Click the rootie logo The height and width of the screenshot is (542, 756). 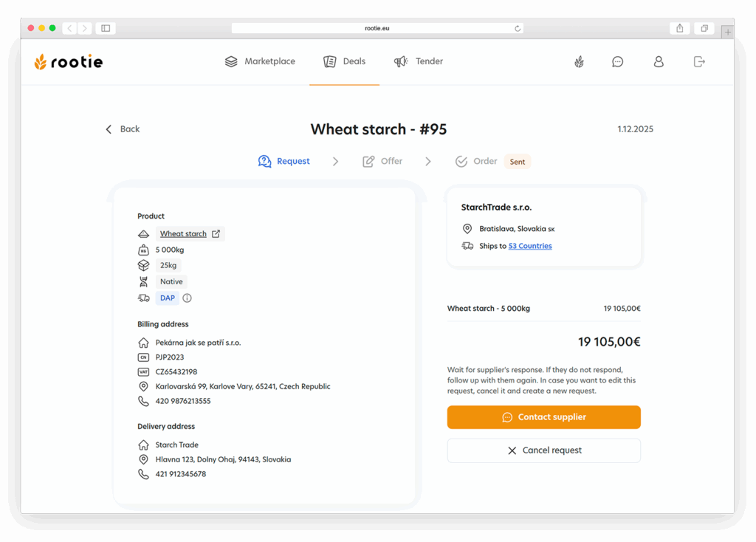pyautogui.click(x=69, y=62)
